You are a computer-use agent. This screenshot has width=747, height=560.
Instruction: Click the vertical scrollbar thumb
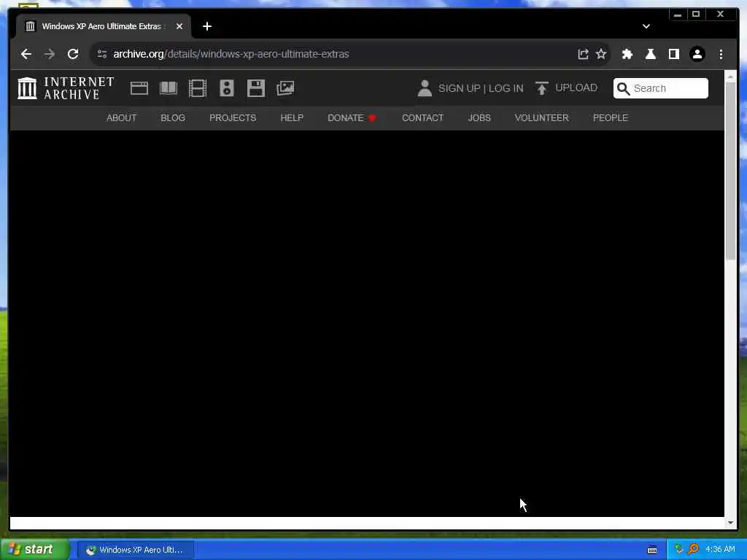click(731, 171)
